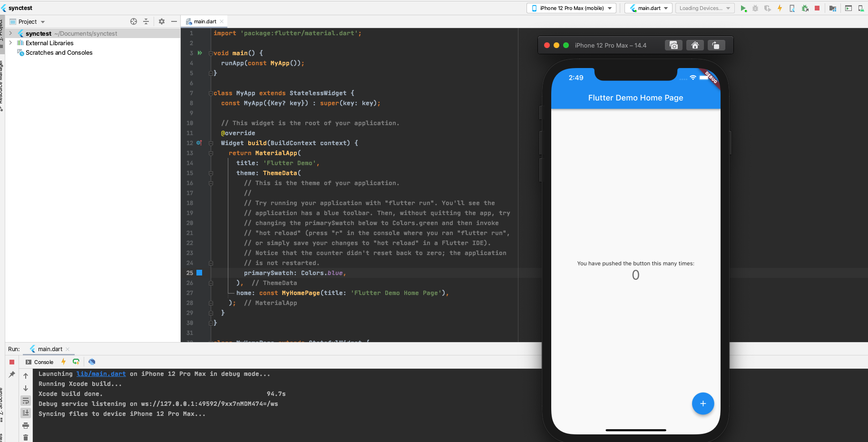
Task: Take simulator screenshot camera button
Action: [673, 45]
